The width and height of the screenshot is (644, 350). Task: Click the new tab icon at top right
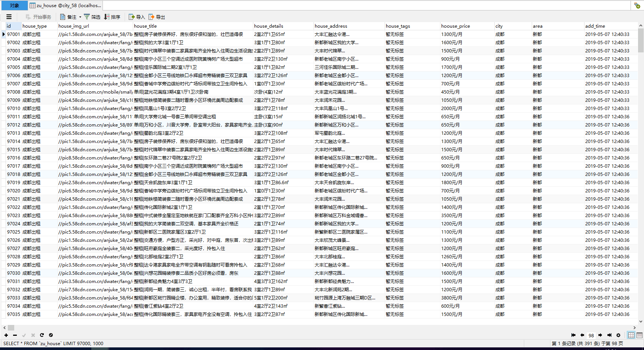pos(637,5)
